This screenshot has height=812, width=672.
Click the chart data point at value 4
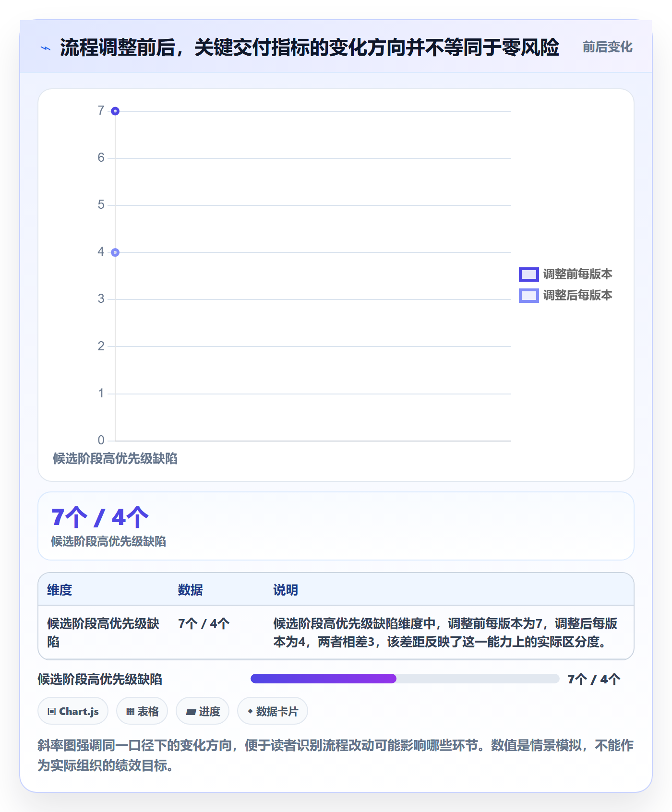115,252
